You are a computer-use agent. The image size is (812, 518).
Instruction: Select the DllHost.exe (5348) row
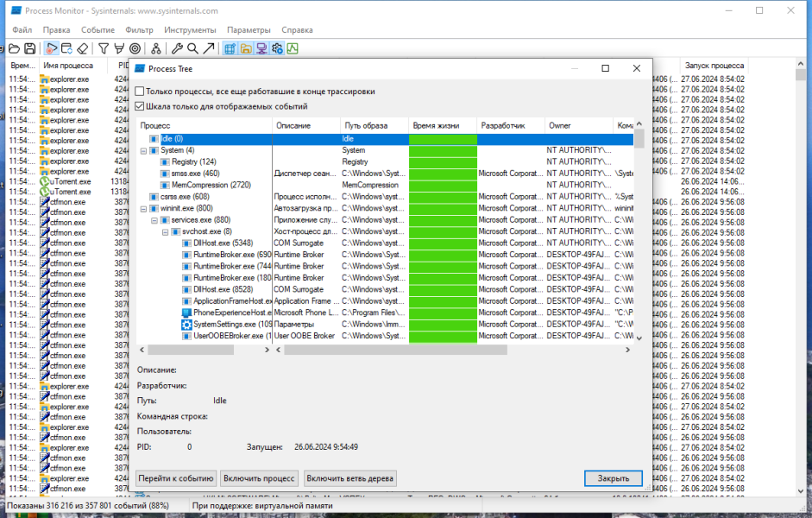pos(385,243)
